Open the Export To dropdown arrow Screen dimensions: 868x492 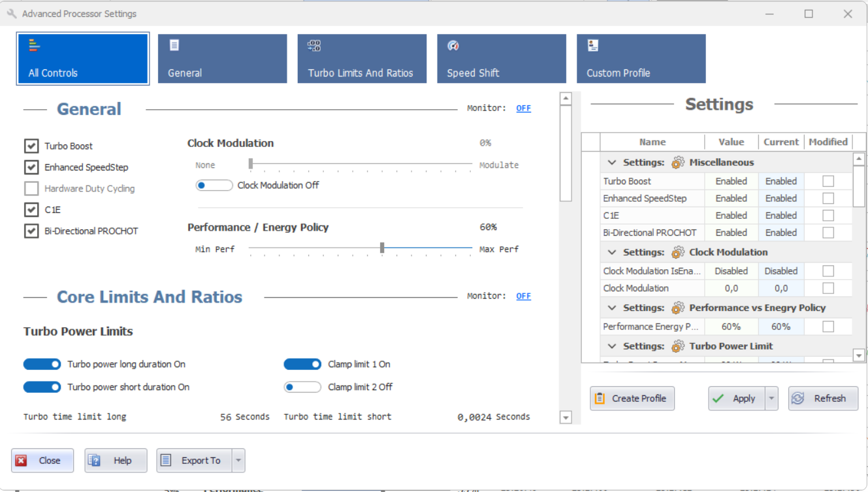[238, 461]
